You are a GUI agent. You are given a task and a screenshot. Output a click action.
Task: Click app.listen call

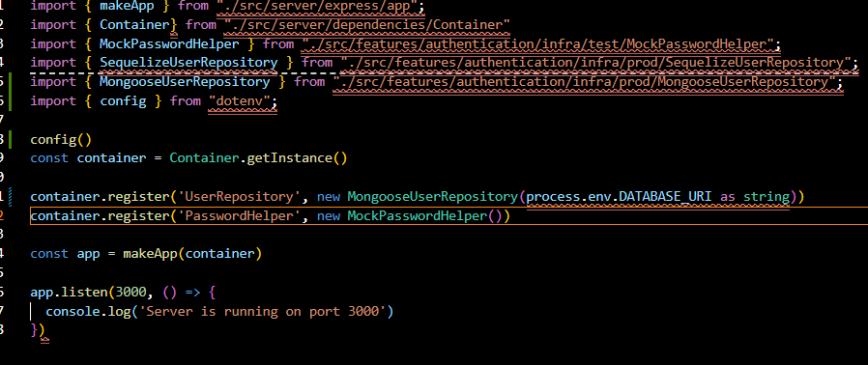(69, 292)
